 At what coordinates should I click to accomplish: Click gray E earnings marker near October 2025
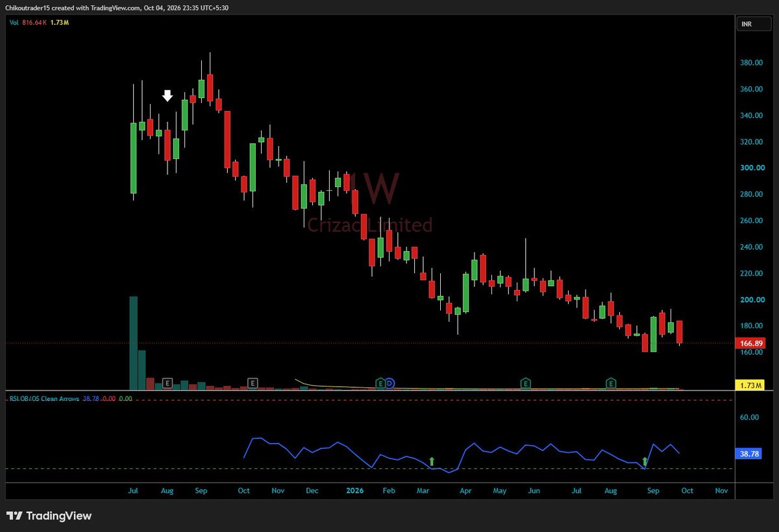coord(253,383)
